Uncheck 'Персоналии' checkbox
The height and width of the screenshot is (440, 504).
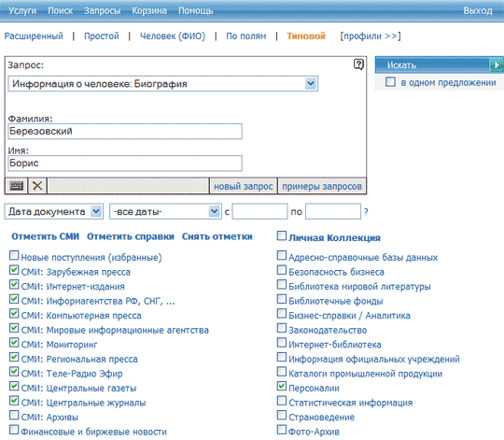282,386
